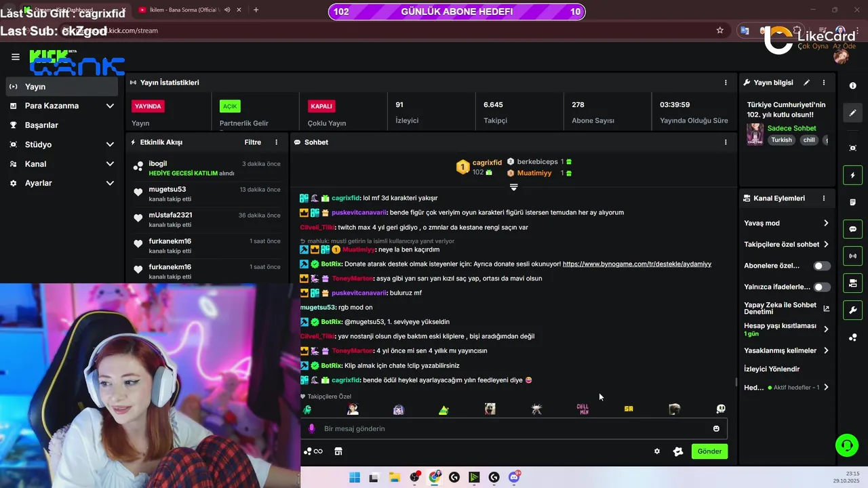Click the Bir mesaj gönderin input
Image resolution: width=868 pixels, height=488 pixels.
pyautogui.click(x=513, y=428)
